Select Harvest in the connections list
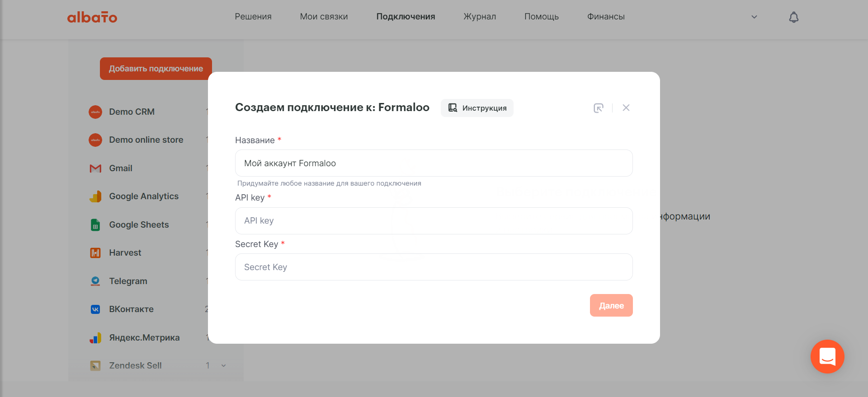Image resolution: width=868 pixels, height=397 pixels. [x=125, y=253]
